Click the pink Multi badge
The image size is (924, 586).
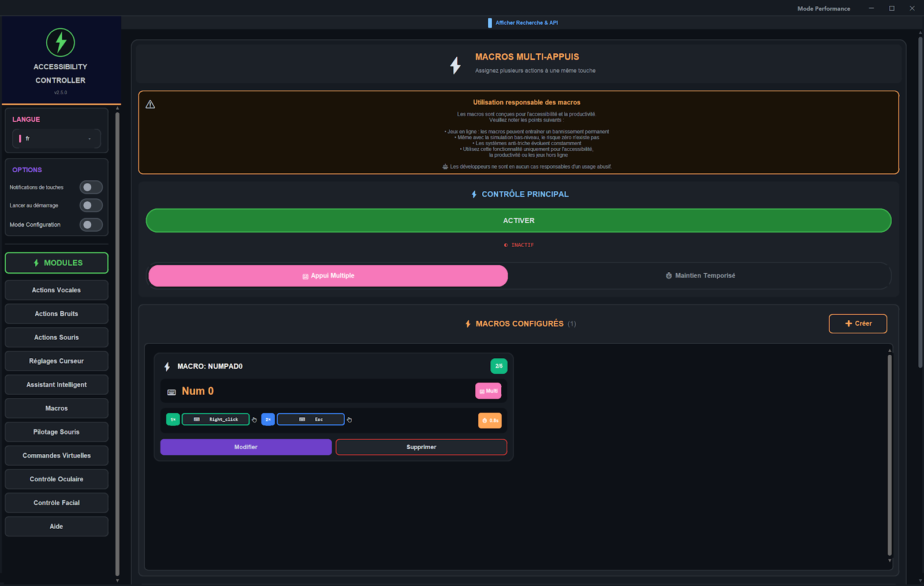click(x=489, y=391)
